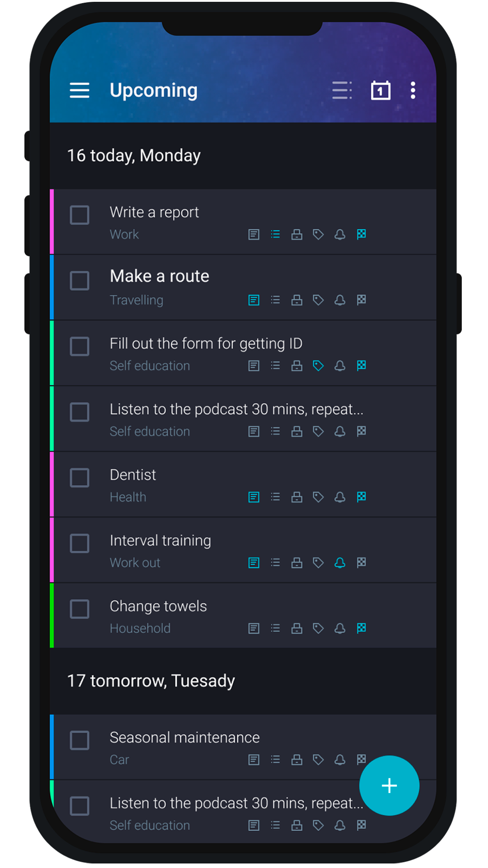Tap the tag icon on Fill out the form task

point(318,366)
